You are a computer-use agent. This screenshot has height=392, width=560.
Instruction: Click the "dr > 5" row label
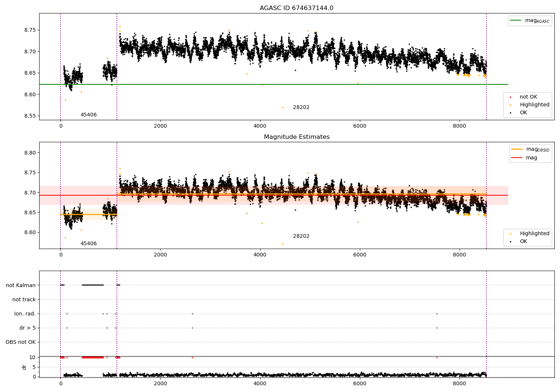28,328
